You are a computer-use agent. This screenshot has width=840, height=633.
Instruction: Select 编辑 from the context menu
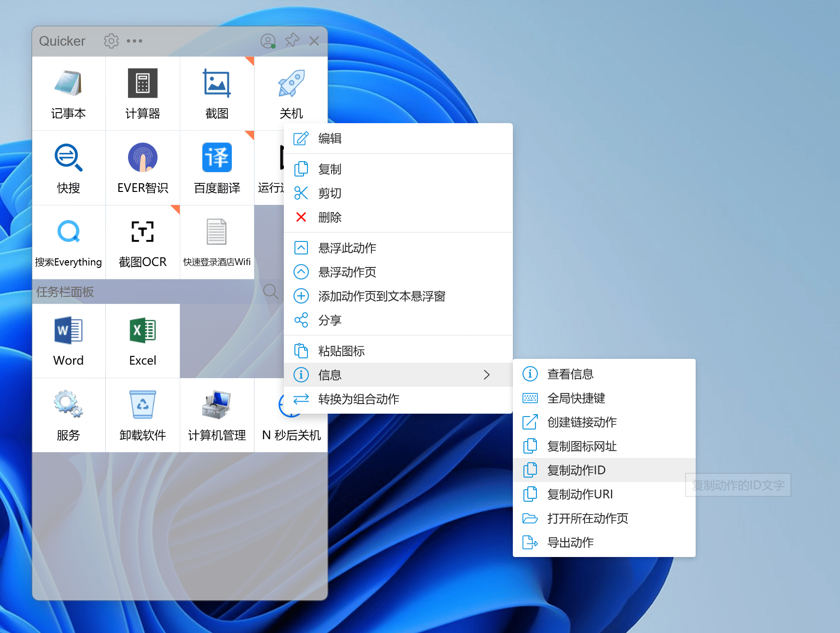click(x=398, y=139)
